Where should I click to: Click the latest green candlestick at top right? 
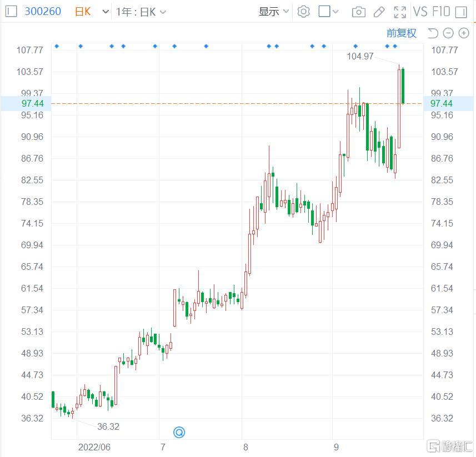click(x=403, y=86)
